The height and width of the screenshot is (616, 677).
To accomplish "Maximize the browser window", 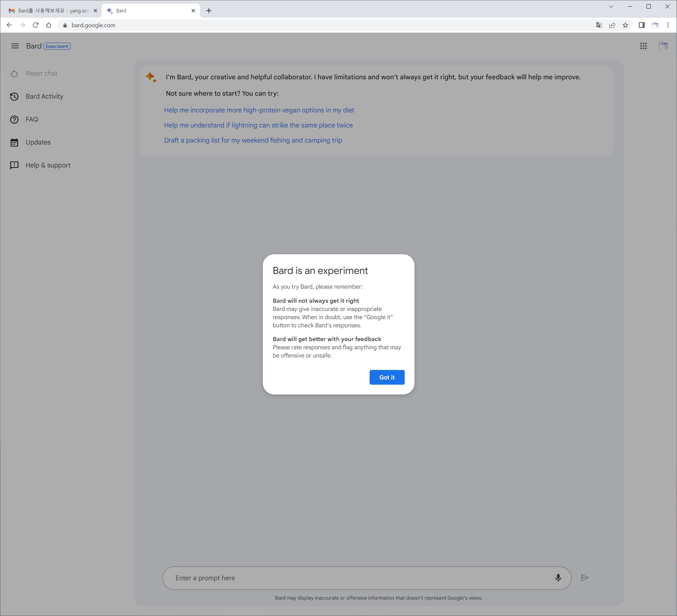I will 649,6.
